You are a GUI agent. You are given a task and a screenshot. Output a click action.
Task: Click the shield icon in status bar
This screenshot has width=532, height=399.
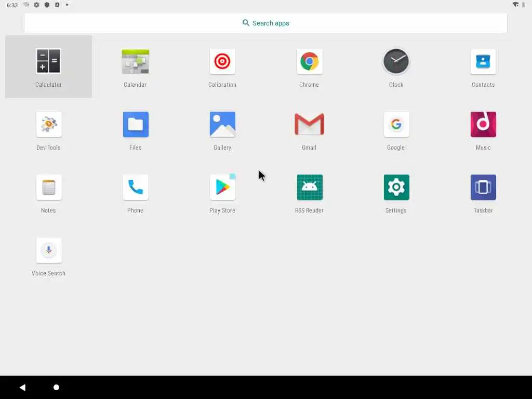click(x=47, y=5)
